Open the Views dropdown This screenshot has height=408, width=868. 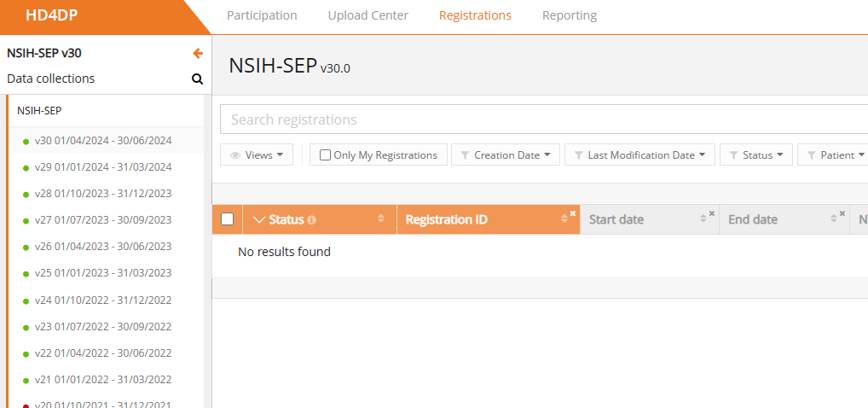point(257,155)
